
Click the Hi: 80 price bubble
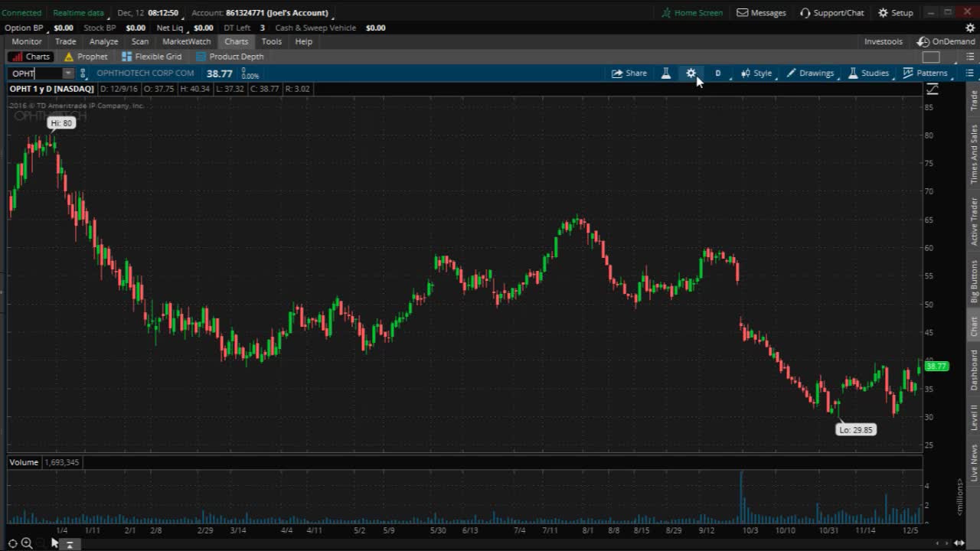(x=61, y=123)
